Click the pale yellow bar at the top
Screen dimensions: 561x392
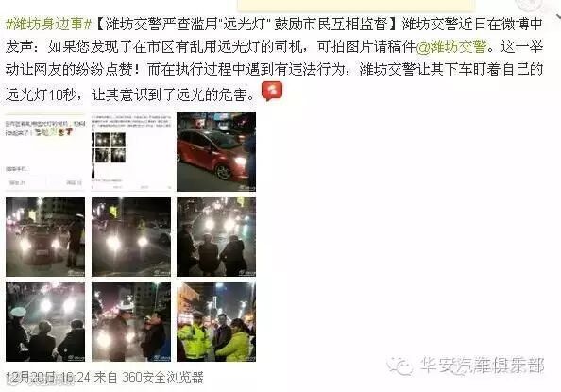[356, 5]
